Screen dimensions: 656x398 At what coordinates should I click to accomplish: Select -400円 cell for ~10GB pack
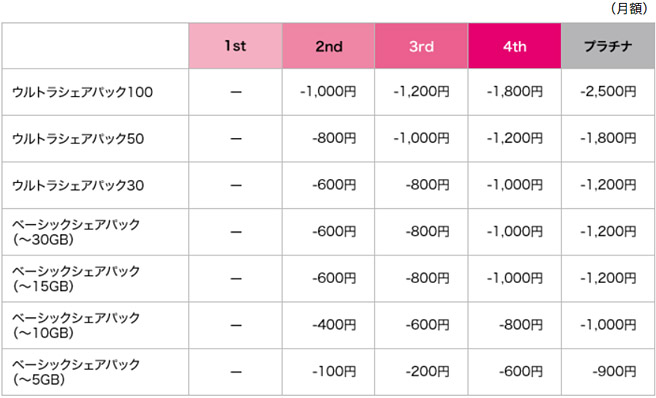pyautogui.click(x=334, y=325)
